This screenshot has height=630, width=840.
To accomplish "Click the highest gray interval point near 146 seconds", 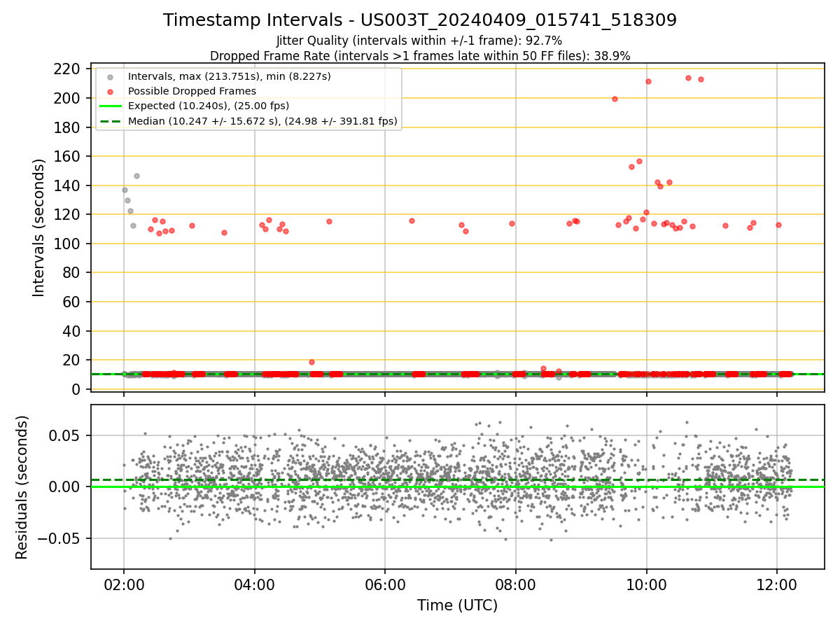I will (x=136, y=176).
